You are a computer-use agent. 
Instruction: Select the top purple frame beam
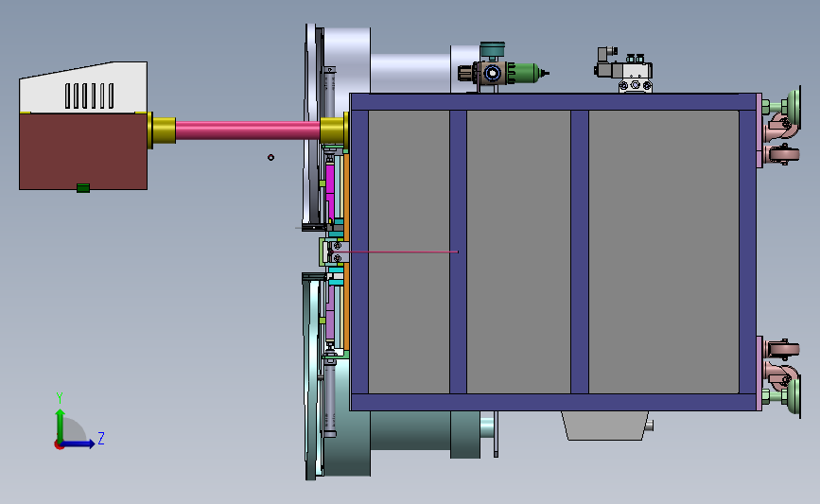(553, 102)
